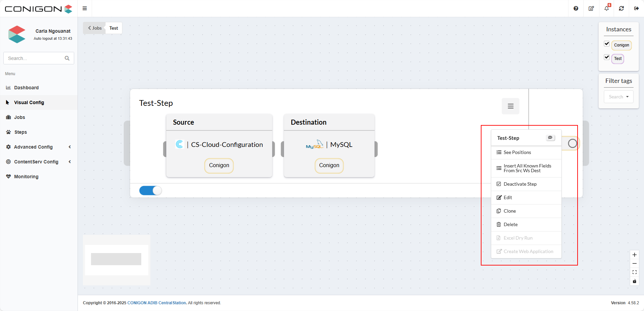Select Deactivate Step in context menu
644x311 pixels.
pos(520,184)
